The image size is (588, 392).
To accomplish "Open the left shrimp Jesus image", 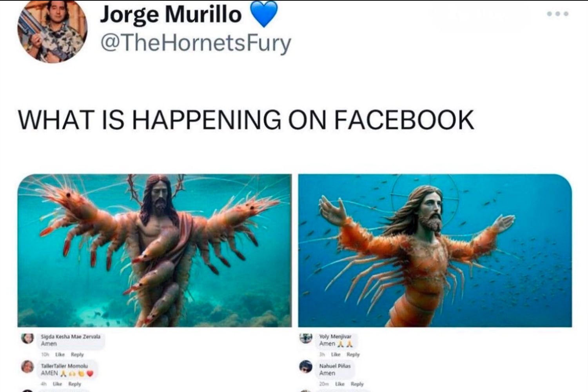I will coord(154,250).
